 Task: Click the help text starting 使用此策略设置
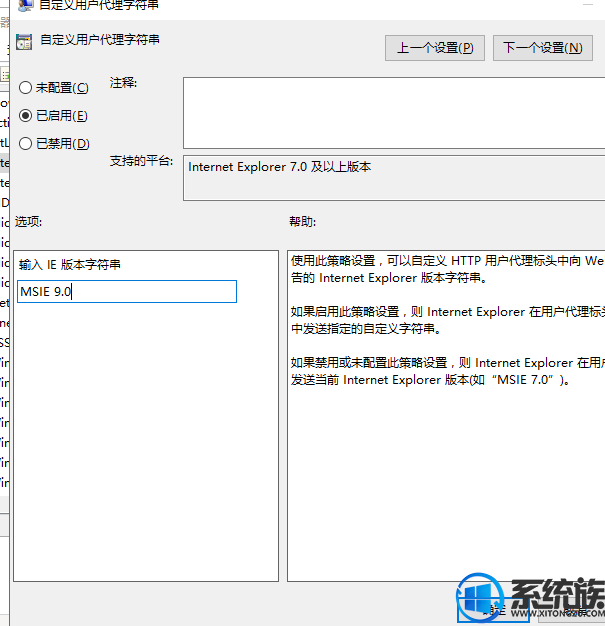[x=447, y=269]
